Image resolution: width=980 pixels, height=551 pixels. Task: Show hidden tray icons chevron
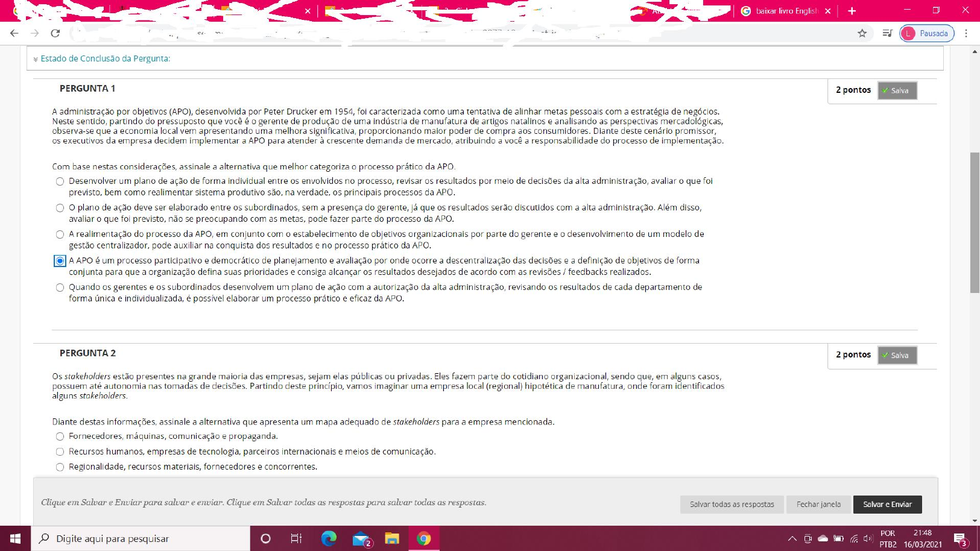click(792, 538)
